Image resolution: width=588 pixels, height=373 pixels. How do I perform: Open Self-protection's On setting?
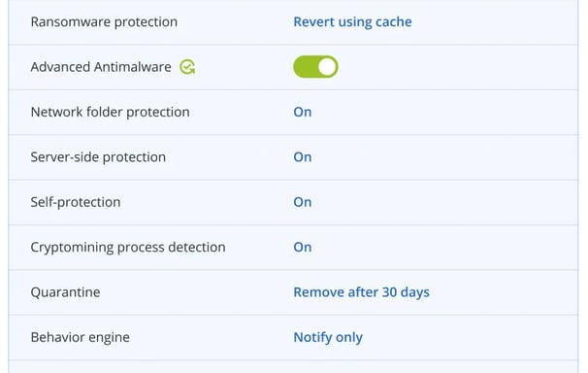303,202
